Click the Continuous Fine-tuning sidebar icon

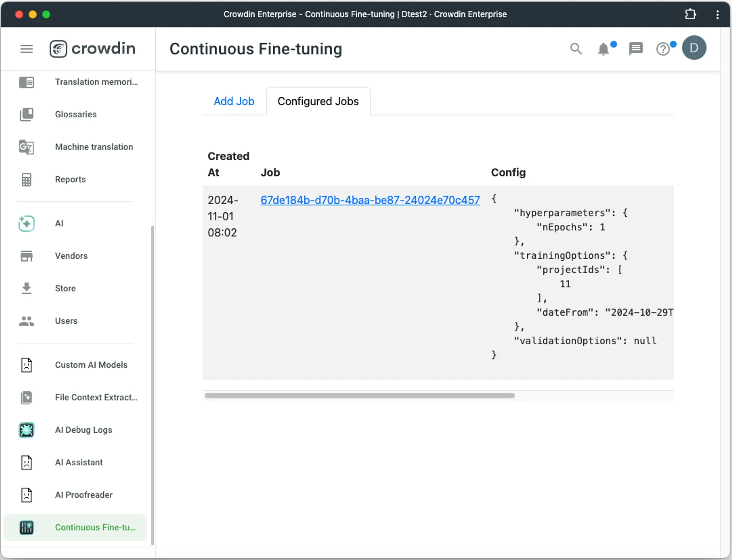click(x=26, y=528)
